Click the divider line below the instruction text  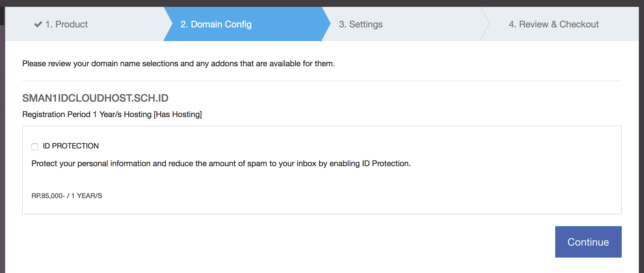pos(322,81)
